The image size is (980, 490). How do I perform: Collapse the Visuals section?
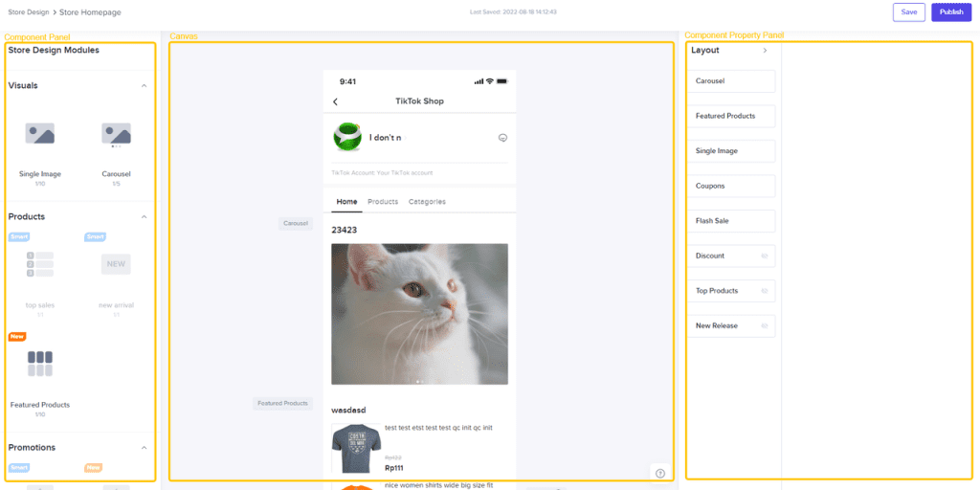144,85
